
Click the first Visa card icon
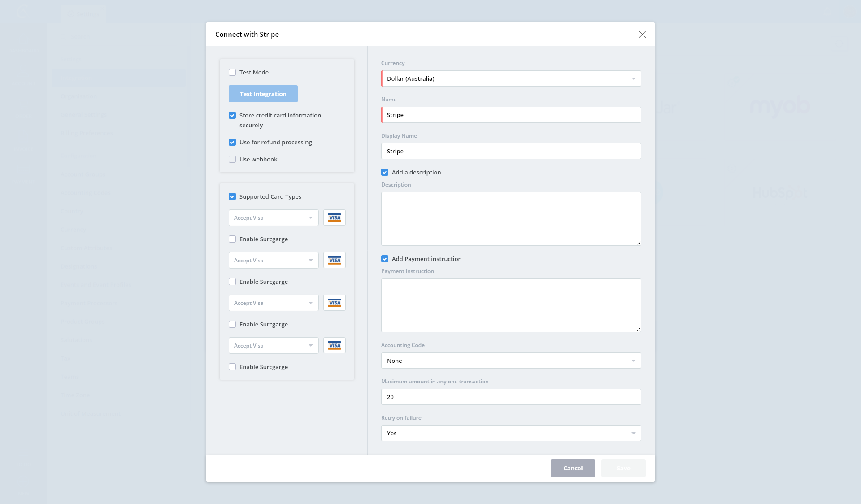[334, 217]
